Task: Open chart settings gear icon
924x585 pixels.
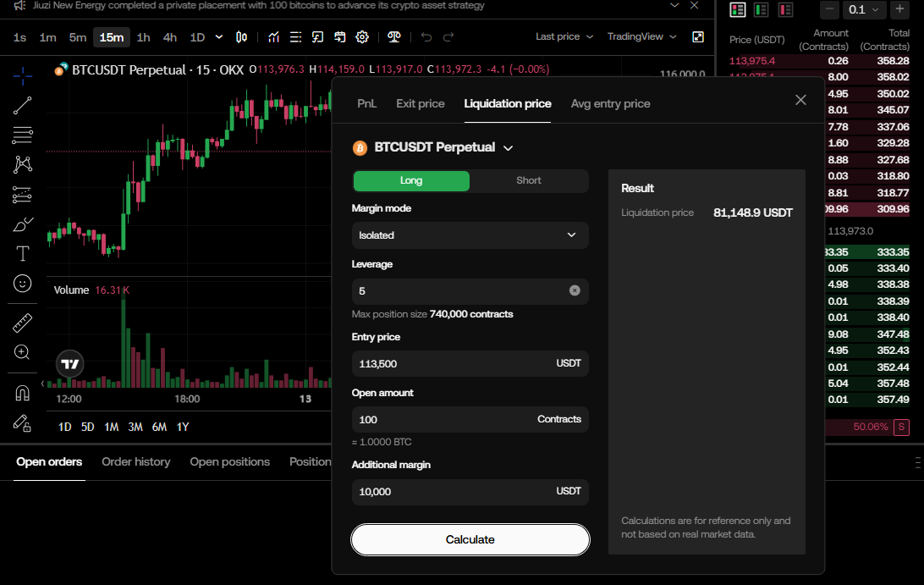Action: tap(362, 37)
